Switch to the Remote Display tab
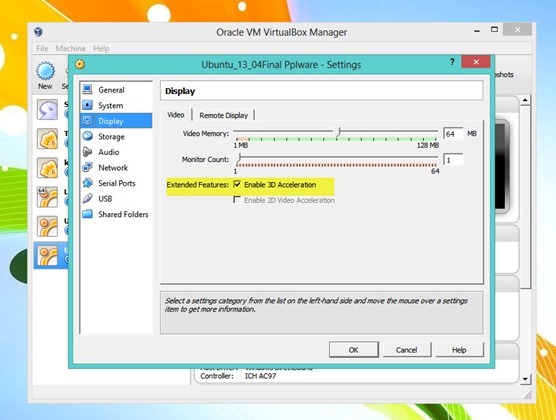556x420 pixels. [x=223, y=115]
